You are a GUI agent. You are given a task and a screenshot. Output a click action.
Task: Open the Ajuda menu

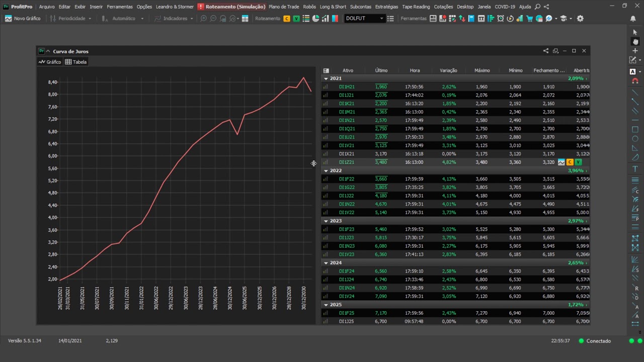coord(525,7)
